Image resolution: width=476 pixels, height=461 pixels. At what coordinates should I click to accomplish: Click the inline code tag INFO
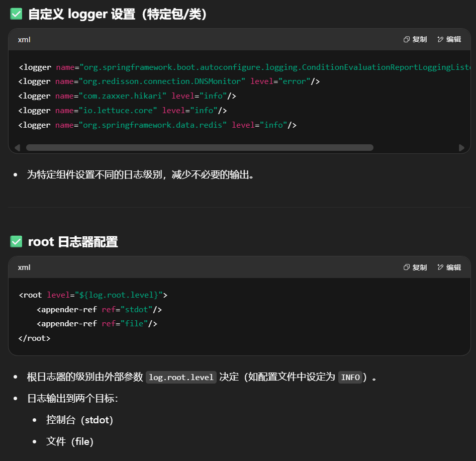[x=350, y=378]
